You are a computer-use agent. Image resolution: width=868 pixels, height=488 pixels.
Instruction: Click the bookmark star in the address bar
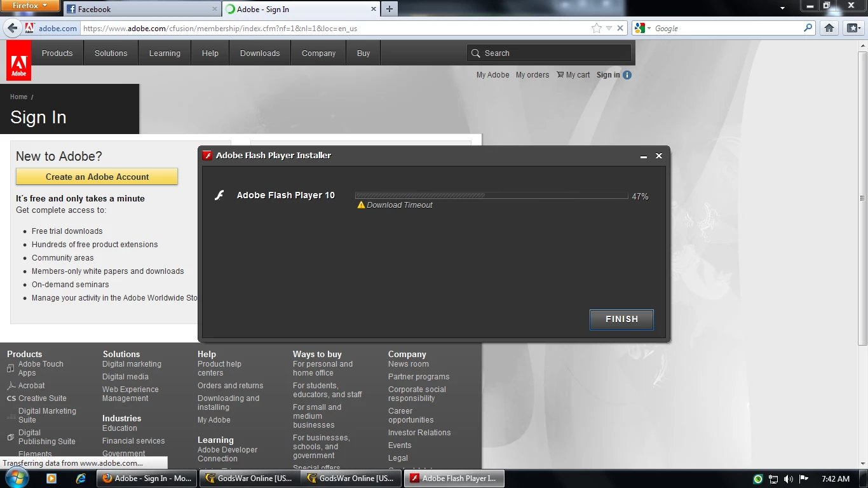[x=596, y=28]
